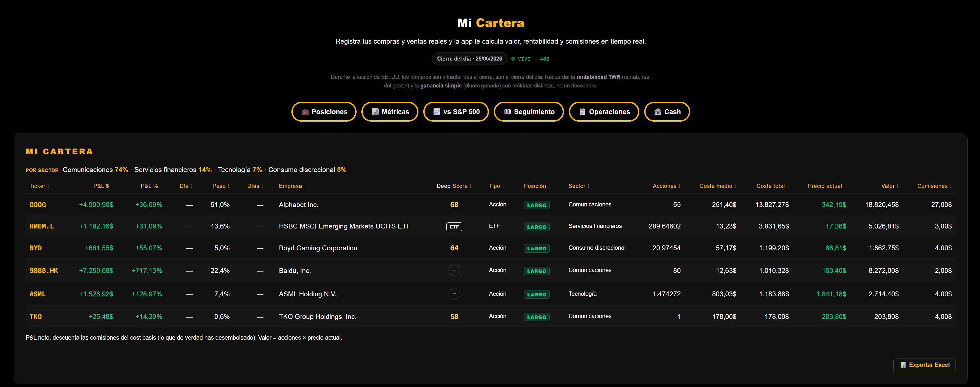
Task: Click the Exportar Excel button
Action: pyautogui.click(x=924, y=365)
